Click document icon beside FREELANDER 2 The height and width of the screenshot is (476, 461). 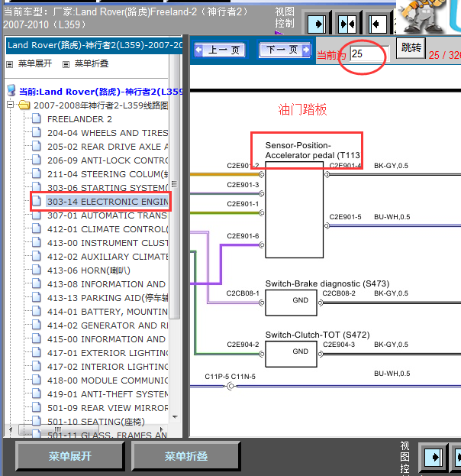(x=37, y=118)
